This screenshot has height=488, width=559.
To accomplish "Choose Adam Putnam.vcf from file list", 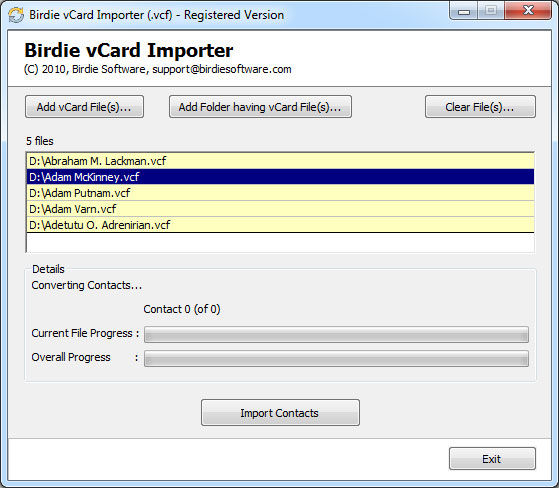I will (x=280, y=193).
